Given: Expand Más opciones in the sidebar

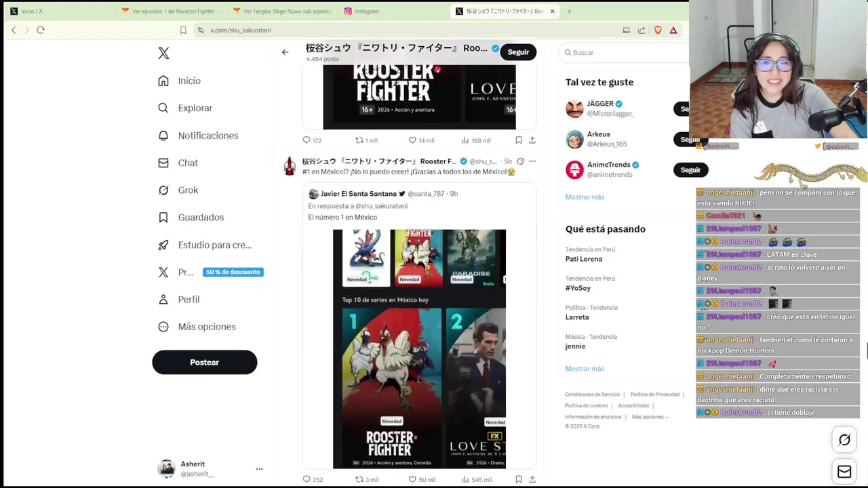Looking at the screenshot, I should click(197, 327).
